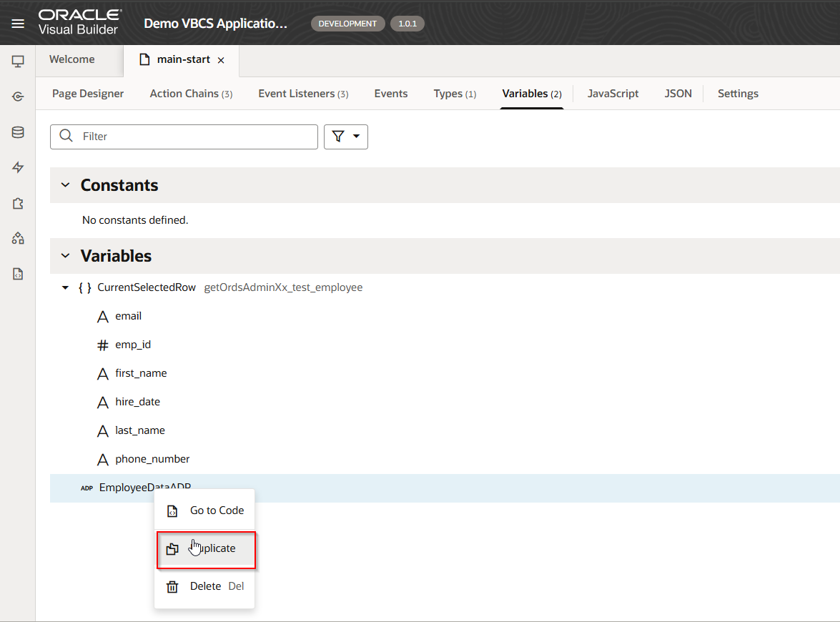The width and height of the screenshot is (840, 622).
Task: Collapse the CurrentSelectedRow variable tree
Action: coord(66,287)
